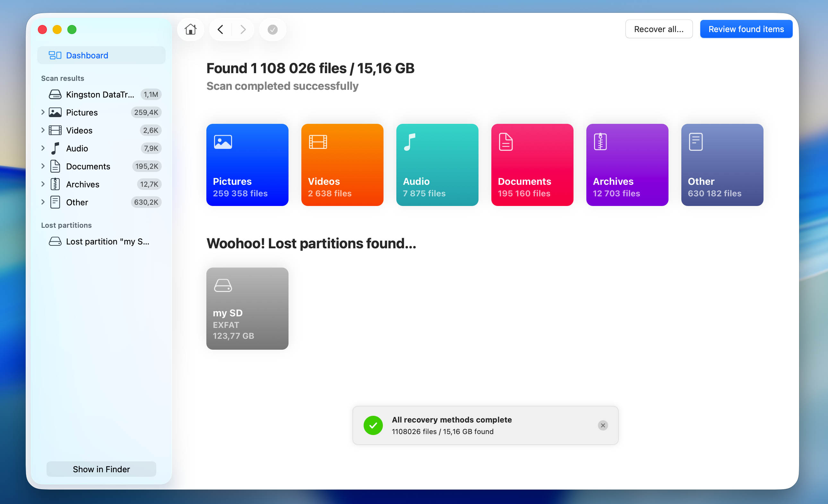828x504 pixels.
Task: Go to the Home screen icon
Action: [191, 30]
